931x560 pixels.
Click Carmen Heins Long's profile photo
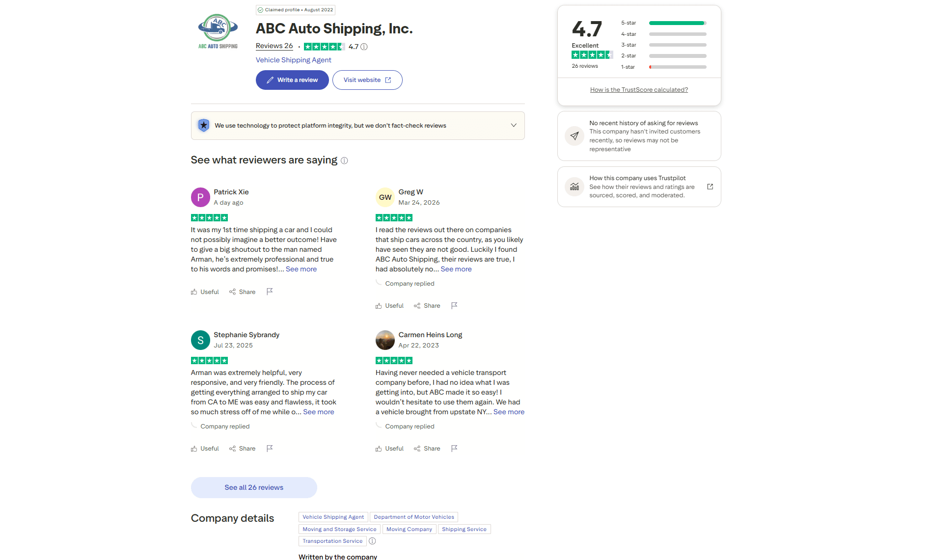pos(385,340)
